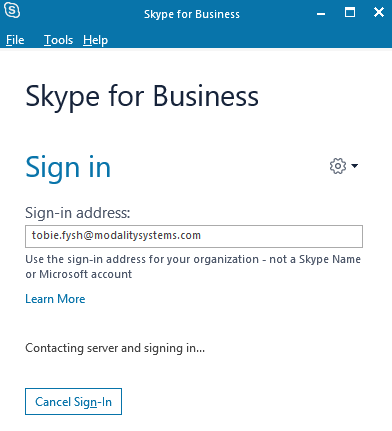The width and height of the screenshot is (392, 431).
Task: Click the Skype logo icon in title bar
Action: (x=12, y=11)
